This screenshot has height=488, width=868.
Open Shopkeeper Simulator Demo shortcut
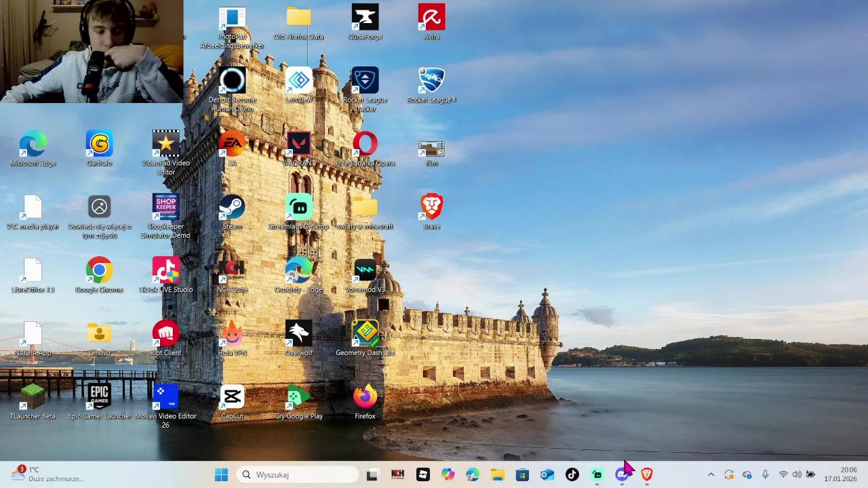165,216
